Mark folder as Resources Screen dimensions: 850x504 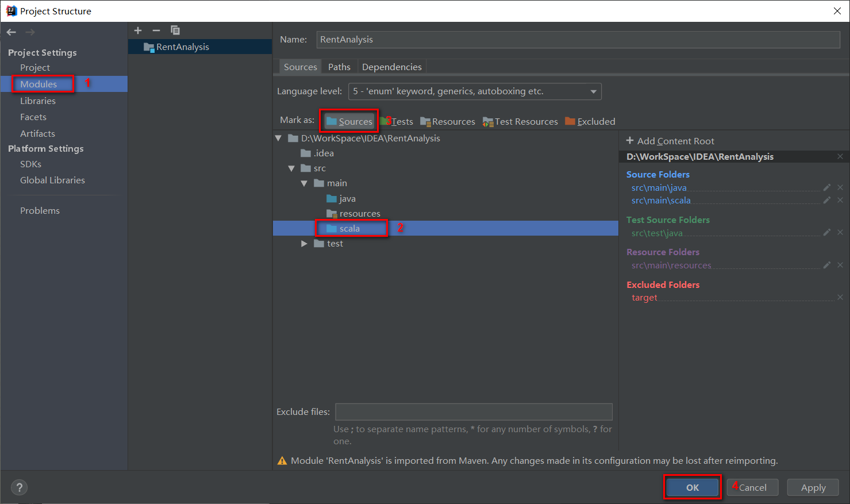[448, 121]
